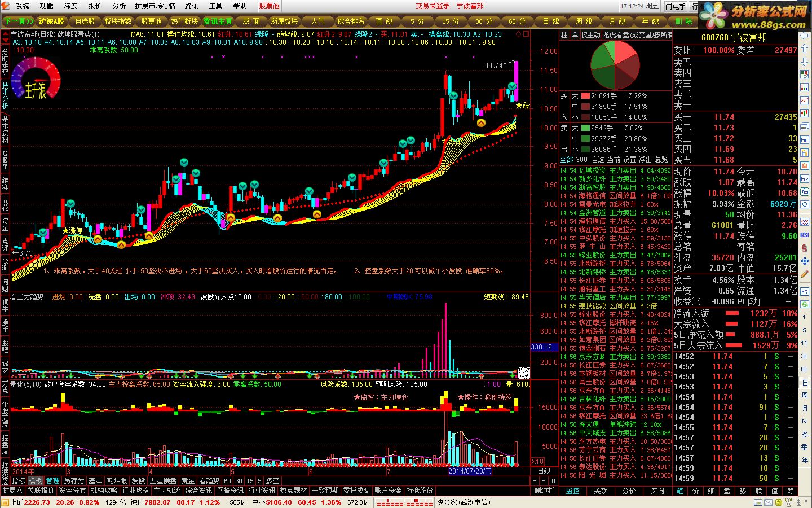Switch to the 乾坤眼 indicator tab
This screenshot has width=812, height=508.
click(x=117, y=481)
